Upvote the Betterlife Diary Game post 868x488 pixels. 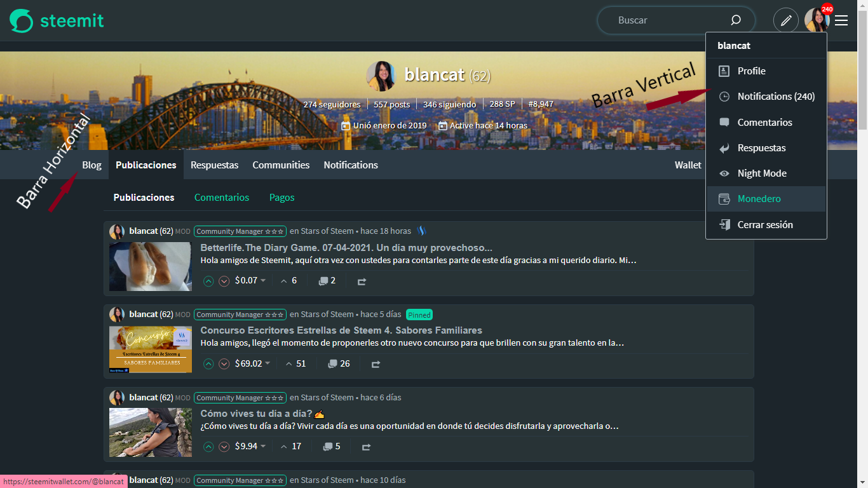tap(208, 281)
